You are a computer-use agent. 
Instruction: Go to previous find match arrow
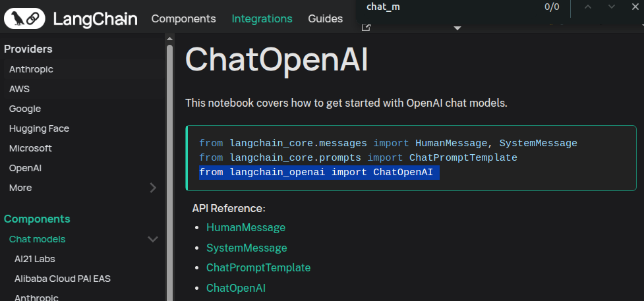[588, 7]
